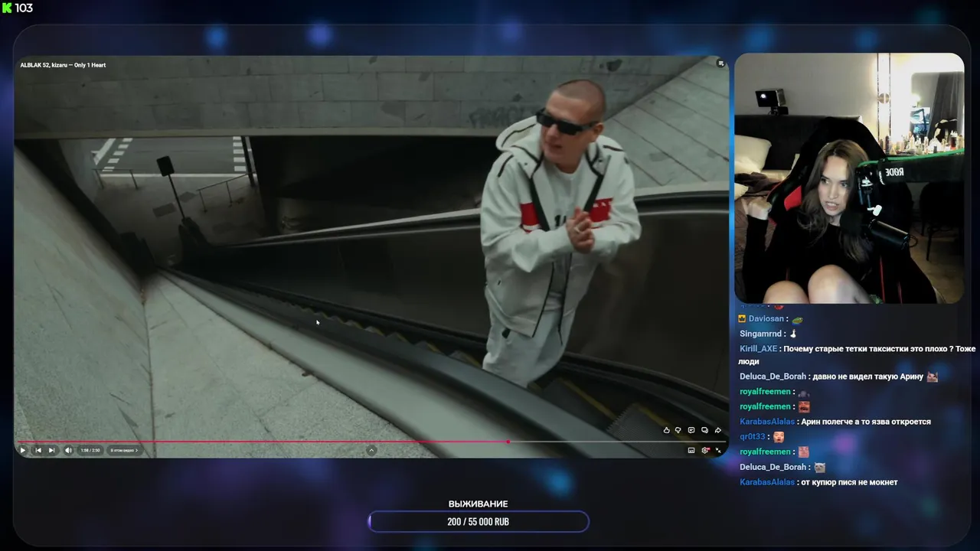The height and width of the screenshot is (551, 980).
Task: Play the Only 1 Heart video
Action: (x=22, y=450)
